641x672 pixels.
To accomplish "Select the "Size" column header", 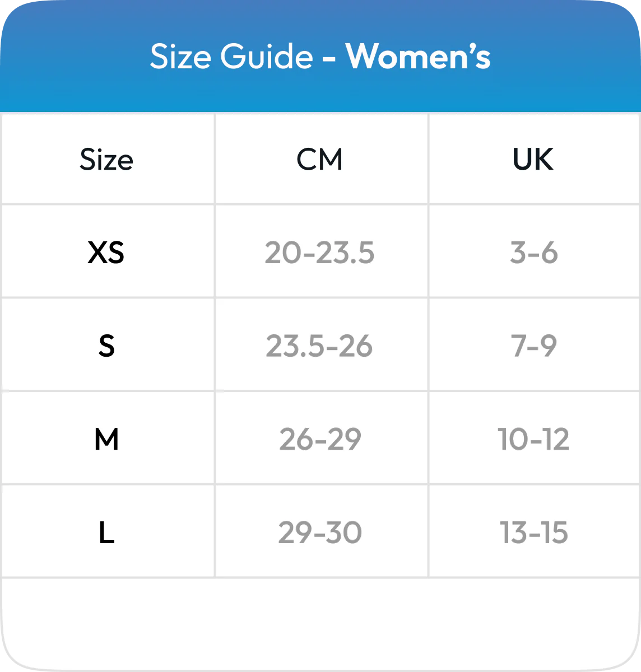I will tap(106, 160).
